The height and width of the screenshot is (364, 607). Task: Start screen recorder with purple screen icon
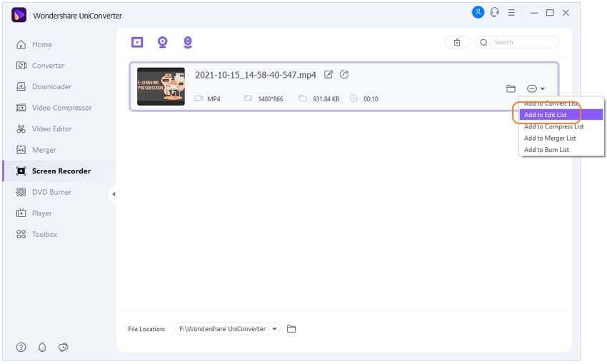pyautogui.click(x=137, y=42)
